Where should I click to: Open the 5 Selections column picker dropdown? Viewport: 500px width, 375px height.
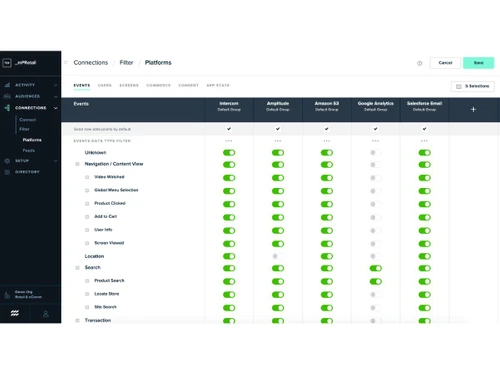click(473, 86)
